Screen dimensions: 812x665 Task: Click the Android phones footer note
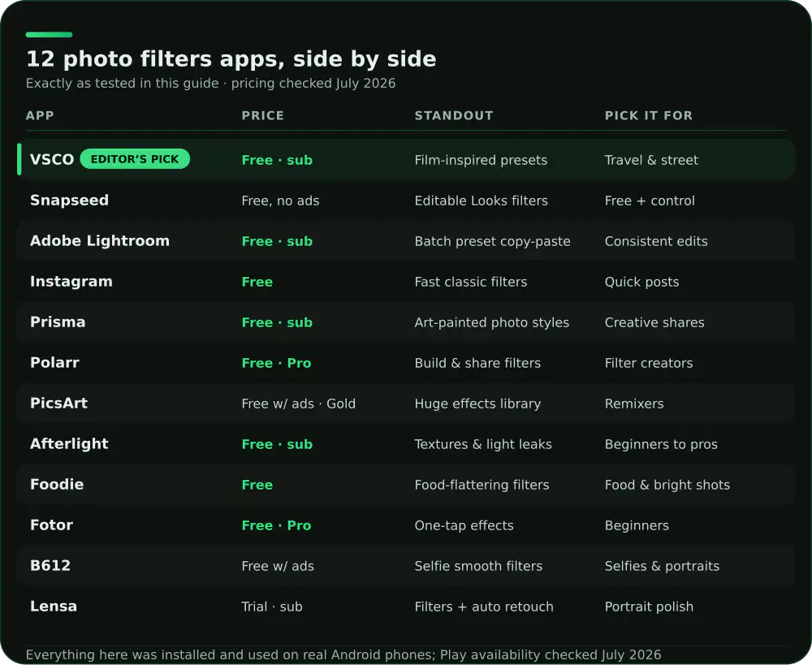(343, 654)
